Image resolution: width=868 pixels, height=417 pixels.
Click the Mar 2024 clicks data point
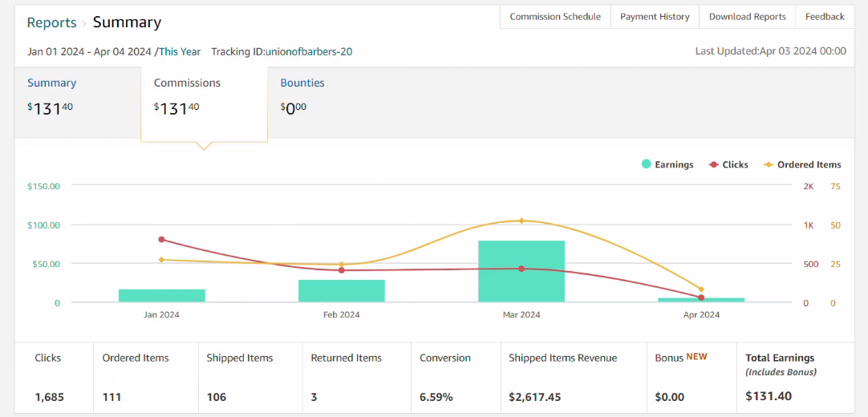pos(521,269)
